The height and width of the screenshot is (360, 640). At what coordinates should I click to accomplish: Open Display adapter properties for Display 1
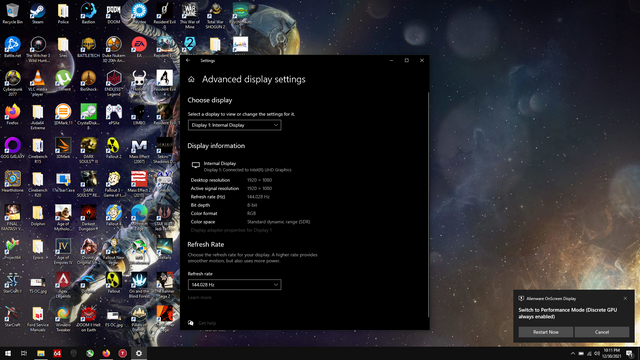231,230
